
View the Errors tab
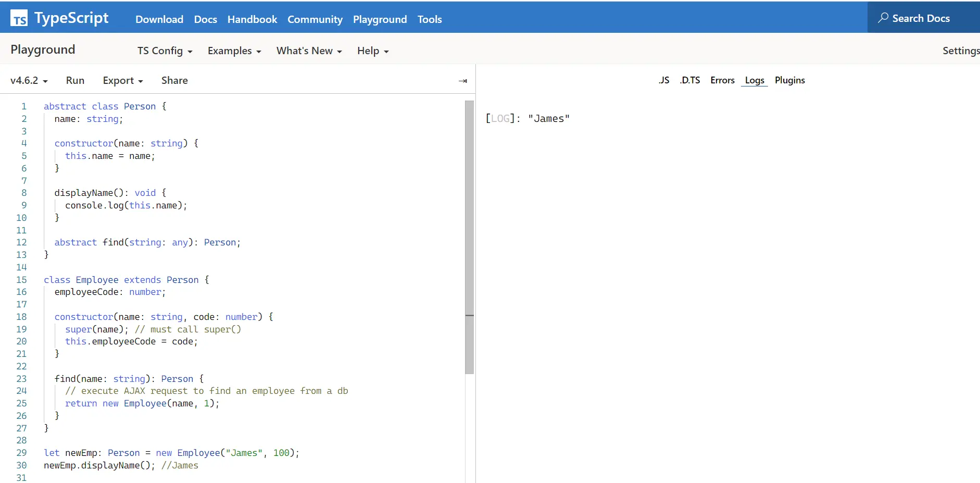coord(722,80)
